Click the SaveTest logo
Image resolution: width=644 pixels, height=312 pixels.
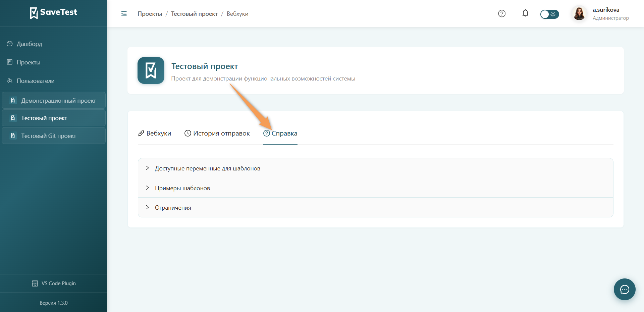(54, 13)
